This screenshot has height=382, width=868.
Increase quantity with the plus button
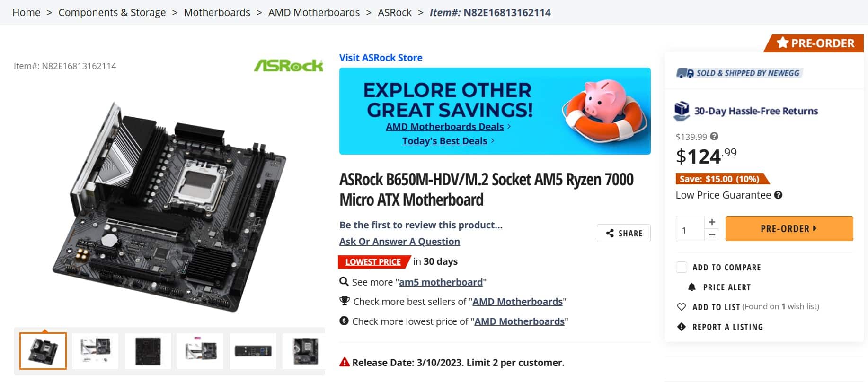click(712, 222)
